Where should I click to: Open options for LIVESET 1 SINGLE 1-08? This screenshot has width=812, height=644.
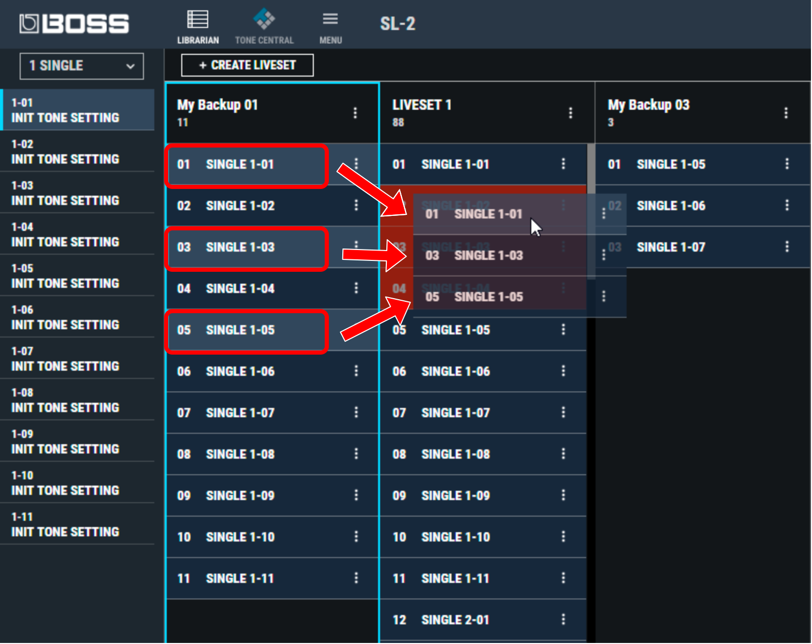tap(563, 454)
